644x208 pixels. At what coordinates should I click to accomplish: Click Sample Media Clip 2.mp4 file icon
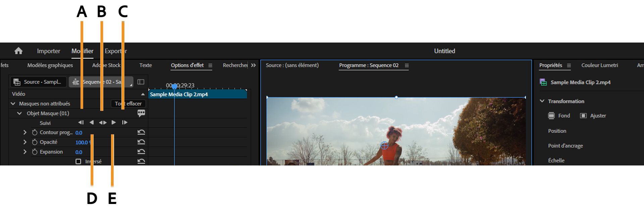(543, 82)
